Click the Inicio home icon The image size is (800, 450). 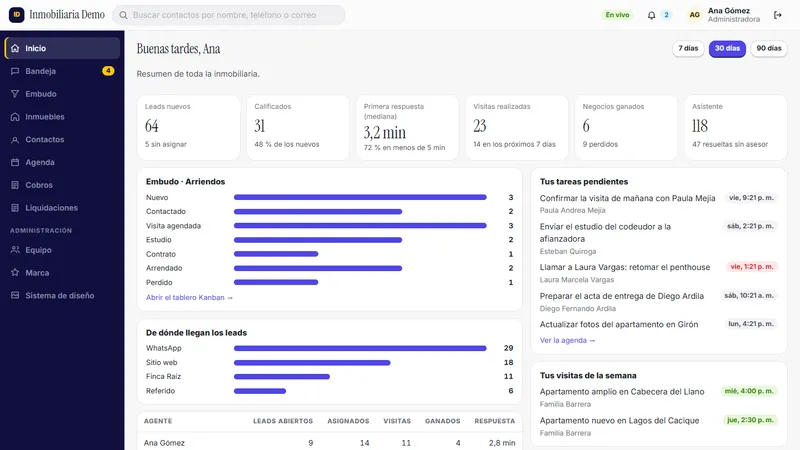click(x=15, y=48)
